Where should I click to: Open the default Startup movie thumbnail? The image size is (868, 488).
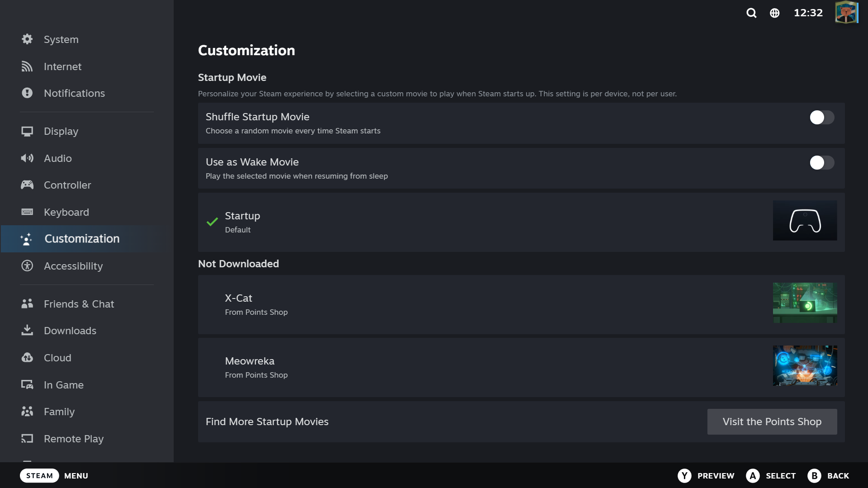point(805,221)
